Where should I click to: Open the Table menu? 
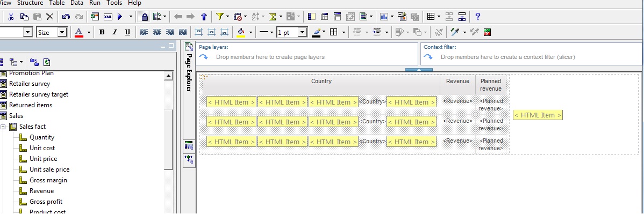tap(56, 3)
